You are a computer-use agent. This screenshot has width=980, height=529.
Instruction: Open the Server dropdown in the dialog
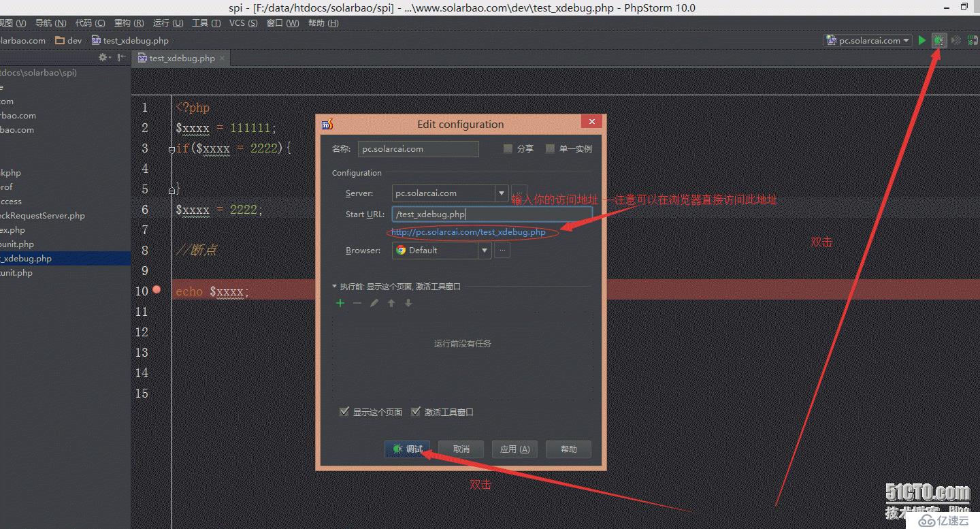coord(501,193)
